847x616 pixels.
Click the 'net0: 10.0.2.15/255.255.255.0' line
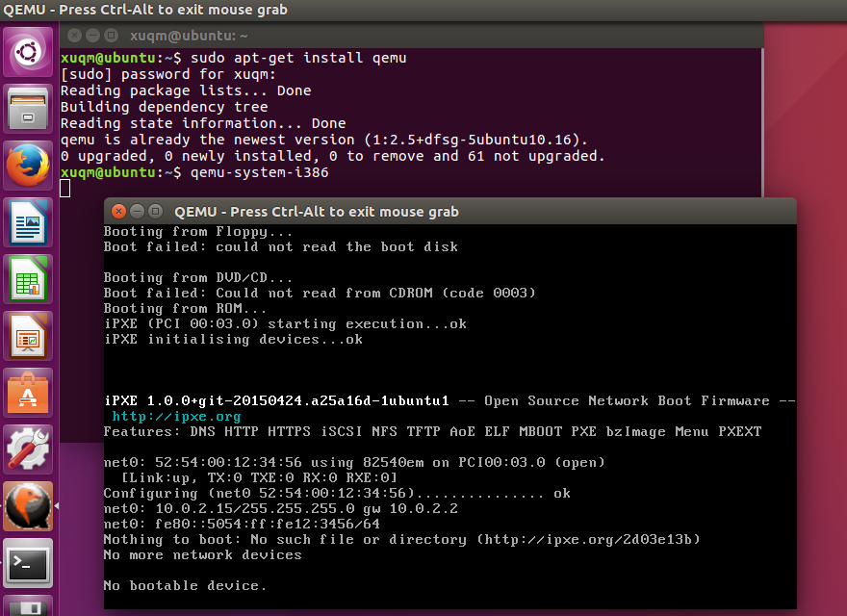[x=281, y=508]
